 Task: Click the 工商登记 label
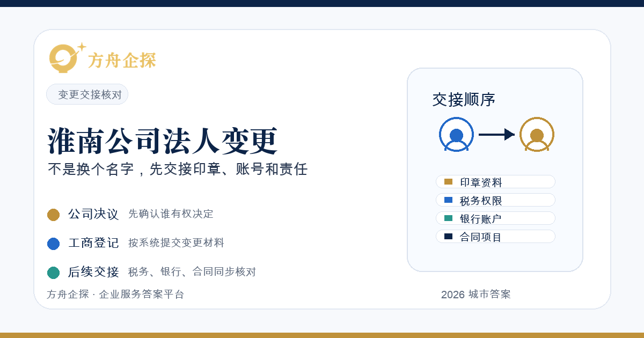(93, 243)
